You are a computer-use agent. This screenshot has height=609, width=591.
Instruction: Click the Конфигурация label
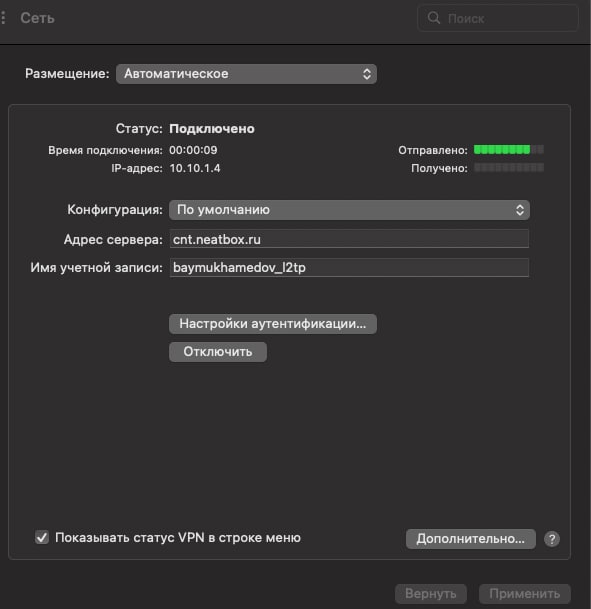coord(115,210)
